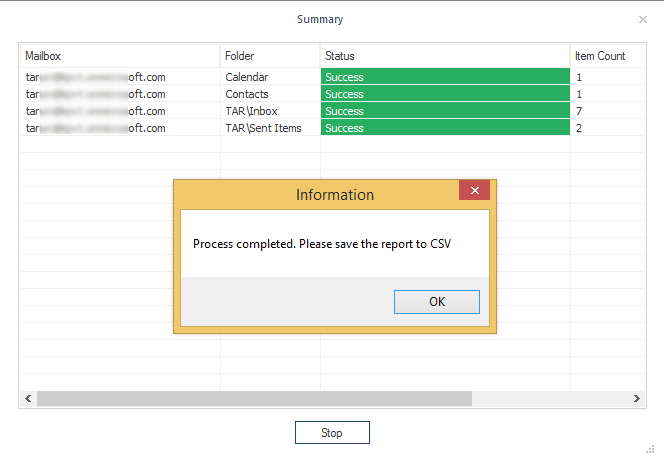Click the Success status in TAR\Inbox row

click(445, 111)
